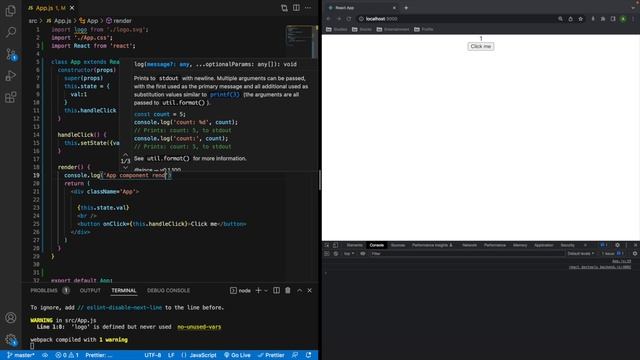Click the eye watch icon in the status bar
640x360 pixels.
click(45, 355)
